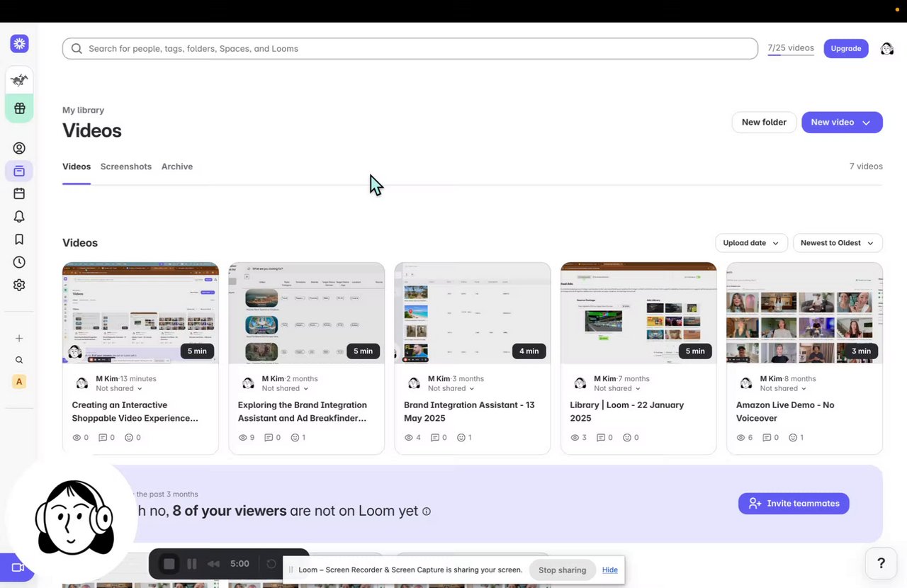The image size is (907, 588).
Task: Click title 'Library | Loom - 22 January 2025'
Action: tap(627, 412)
